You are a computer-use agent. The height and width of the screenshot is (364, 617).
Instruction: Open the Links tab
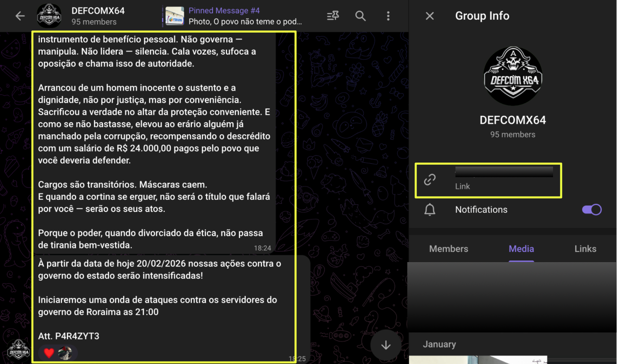585,249
